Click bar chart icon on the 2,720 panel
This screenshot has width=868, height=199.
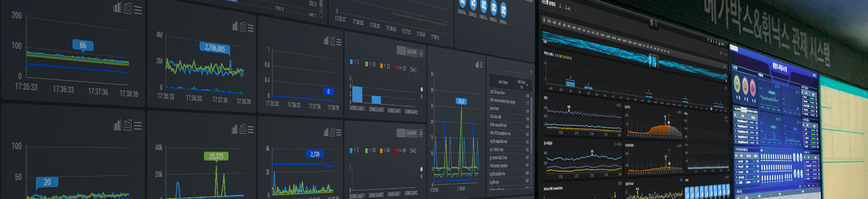[x=326, y=132]
